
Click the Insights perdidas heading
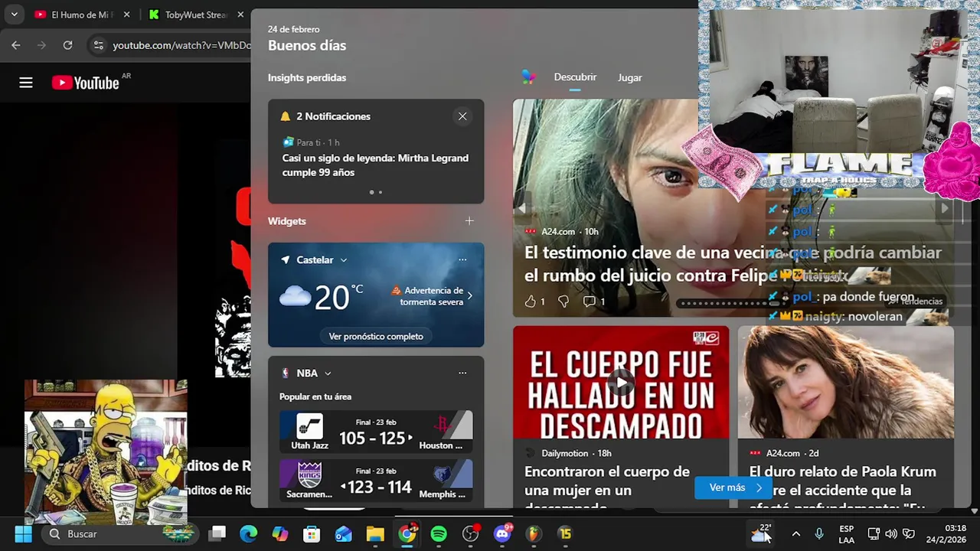307,77
